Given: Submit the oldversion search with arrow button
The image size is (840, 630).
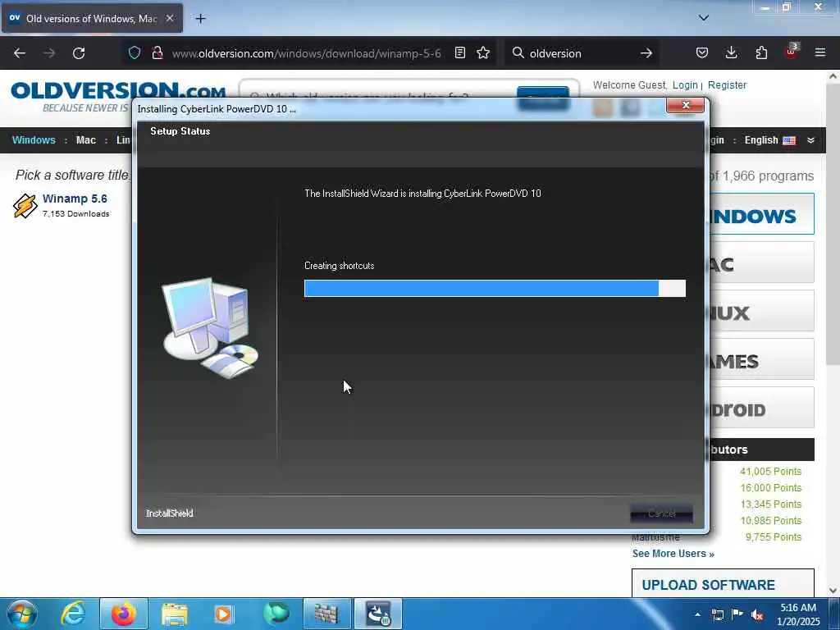Looking at the screenshot, I should [x=646, y=53].
